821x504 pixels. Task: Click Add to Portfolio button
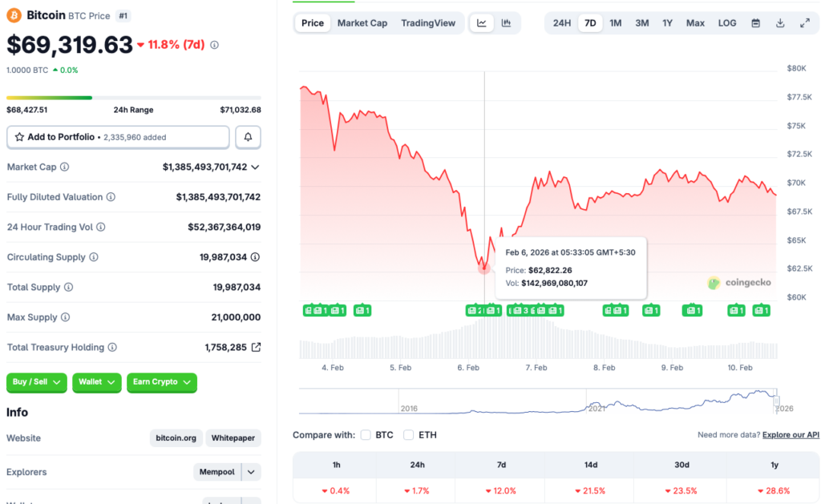pos(118,137)
